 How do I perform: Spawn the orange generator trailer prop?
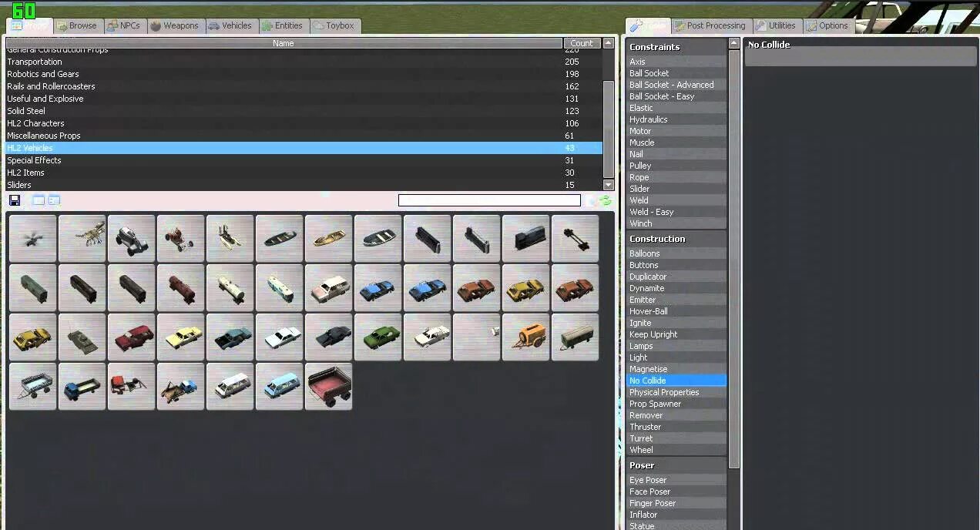point(526,337)
